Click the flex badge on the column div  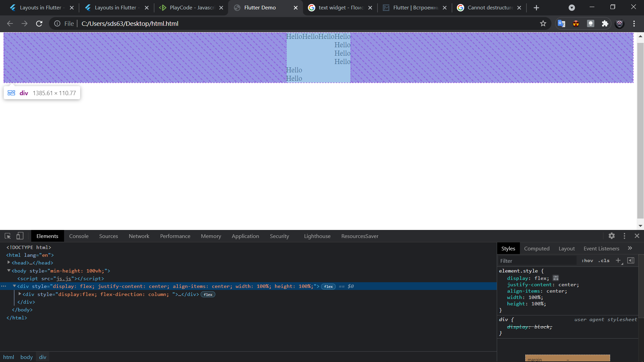click(x=208, y=295)
